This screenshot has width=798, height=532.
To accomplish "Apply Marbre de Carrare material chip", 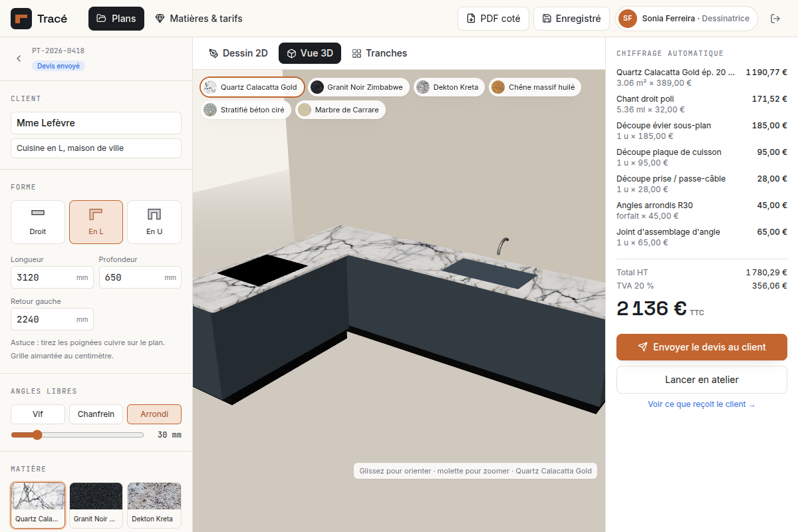I will [340, 110].
